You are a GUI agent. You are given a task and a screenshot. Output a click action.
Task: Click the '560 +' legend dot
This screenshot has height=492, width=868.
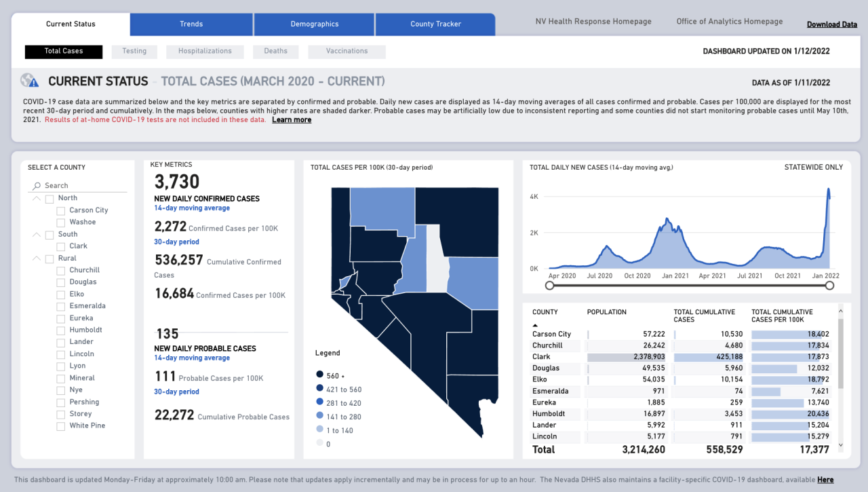(319, 375)
